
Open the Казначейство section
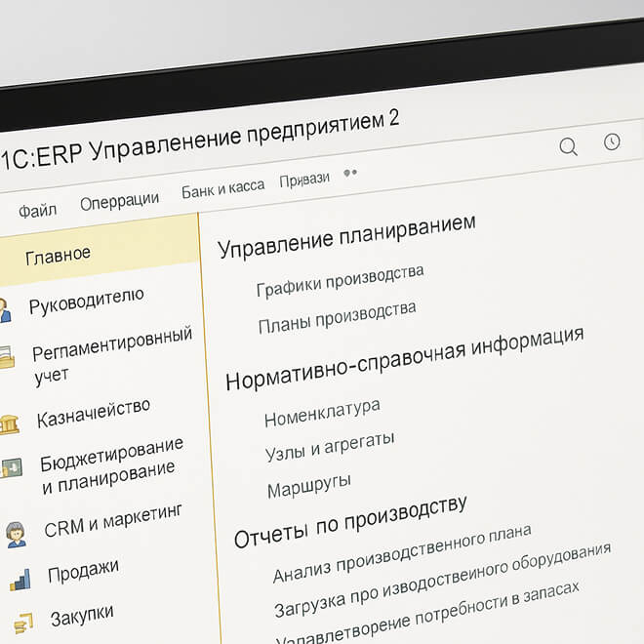click(94, 414)
